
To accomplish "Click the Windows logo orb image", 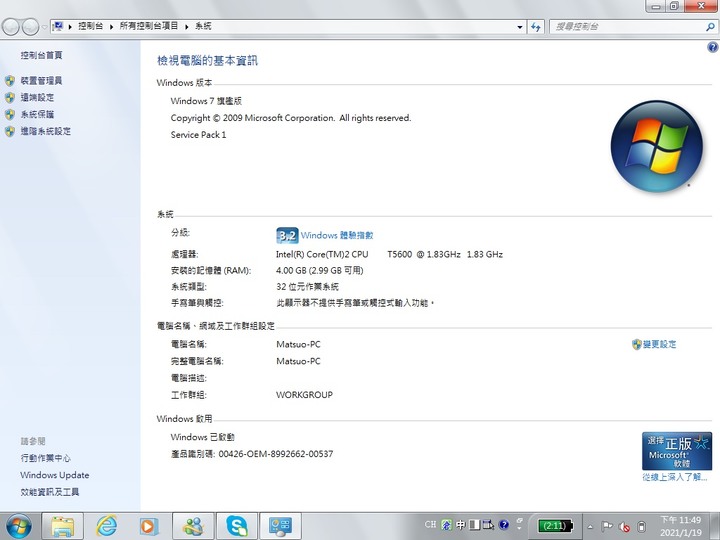I will 657,146.
